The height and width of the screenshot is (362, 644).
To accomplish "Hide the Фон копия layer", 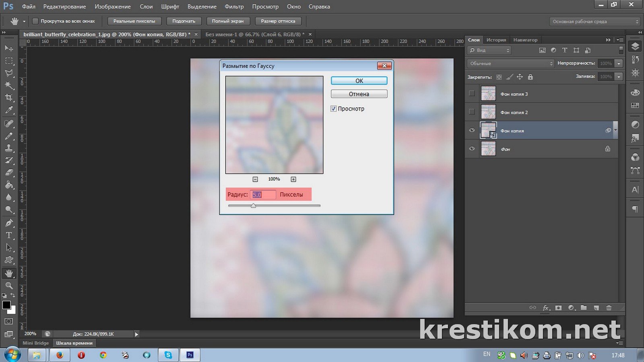I will point(472,130).
